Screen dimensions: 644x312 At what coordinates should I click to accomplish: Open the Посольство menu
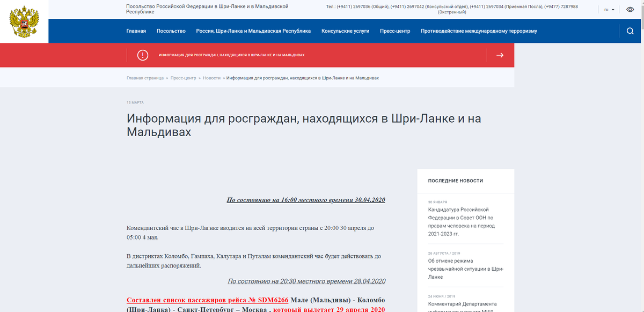click(x=171, y=31)
